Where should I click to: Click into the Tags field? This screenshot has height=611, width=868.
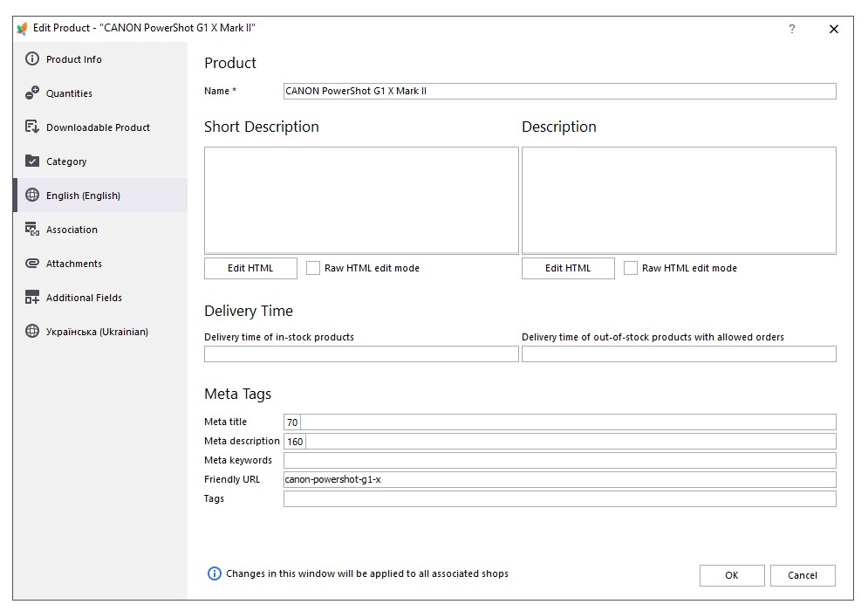coord(560,498)
